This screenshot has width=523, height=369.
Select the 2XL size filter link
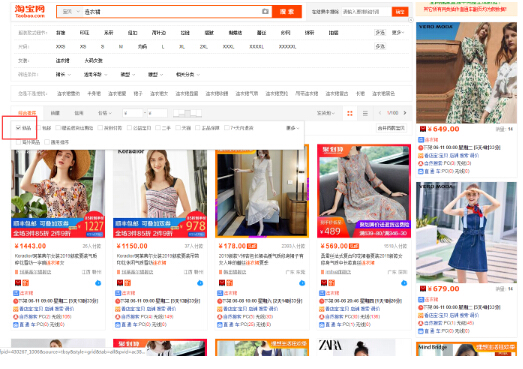click(x=203, y=47)
